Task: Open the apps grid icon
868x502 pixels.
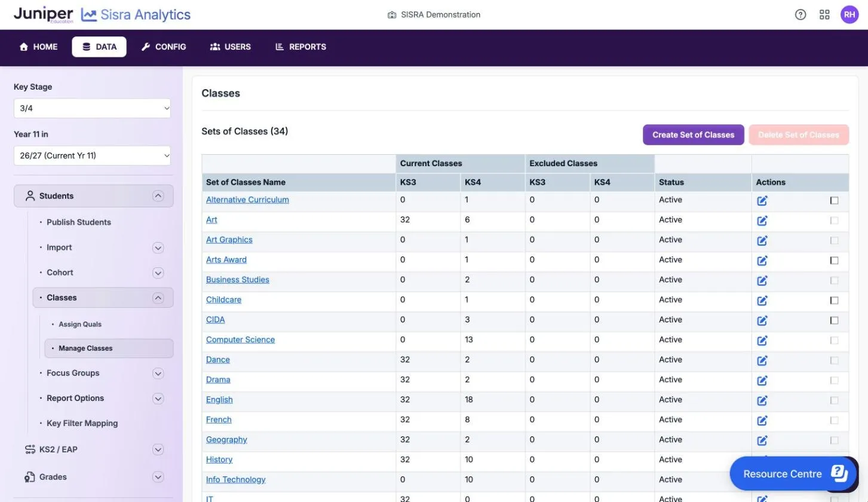Action: pos(824,15)
